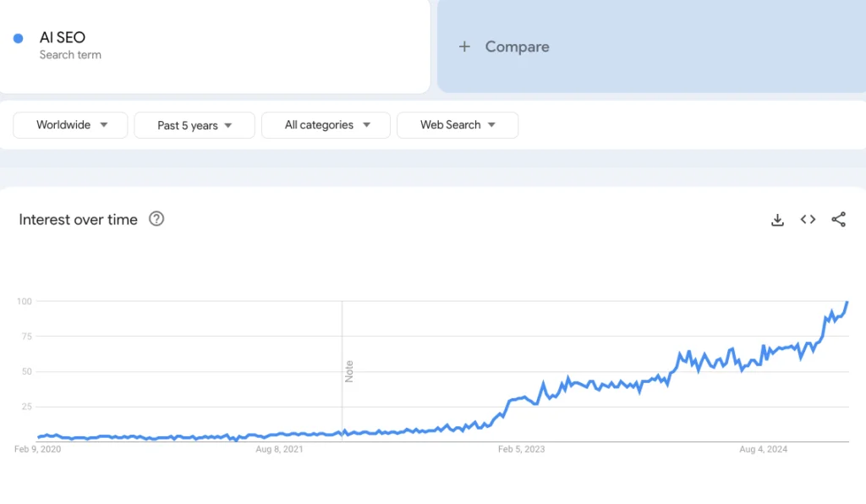866x504 pixels.
Task: Change the Past 5 years time range
Action: point(194,124)
